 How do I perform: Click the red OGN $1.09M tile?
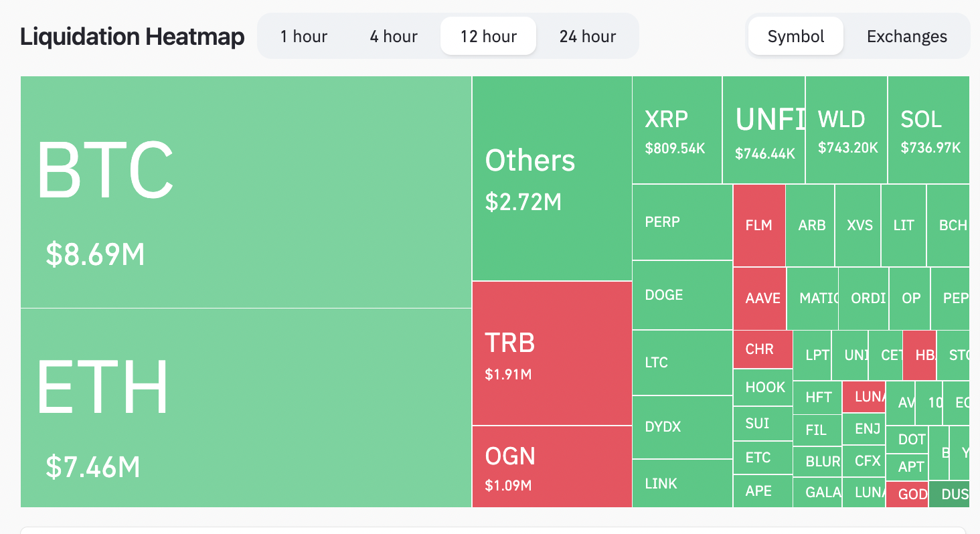[552, 466]
